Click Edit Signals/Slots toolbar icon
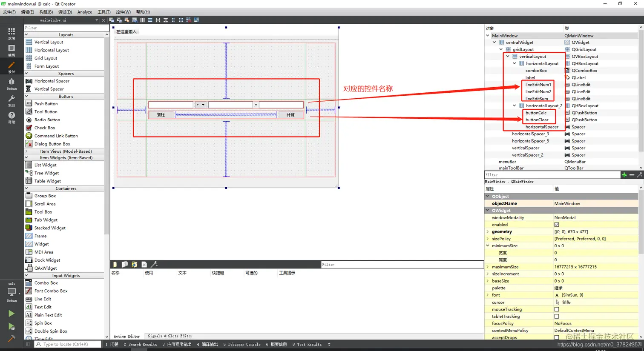This screenshot has height=351, width=644. (119, 20)
